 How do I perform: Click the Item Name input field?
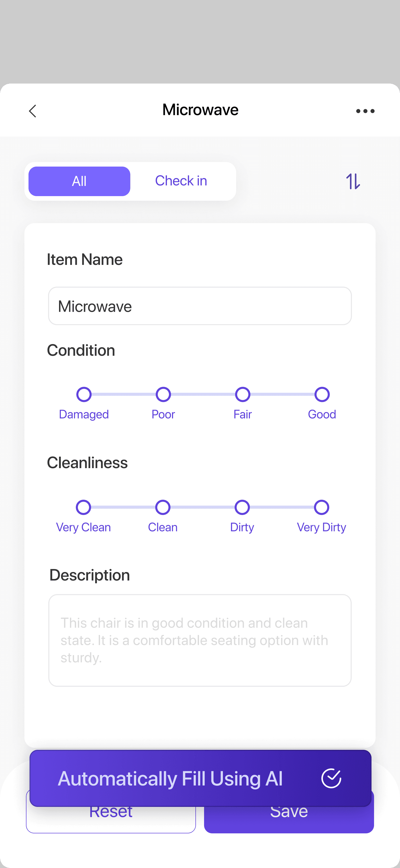coord(200,306)
